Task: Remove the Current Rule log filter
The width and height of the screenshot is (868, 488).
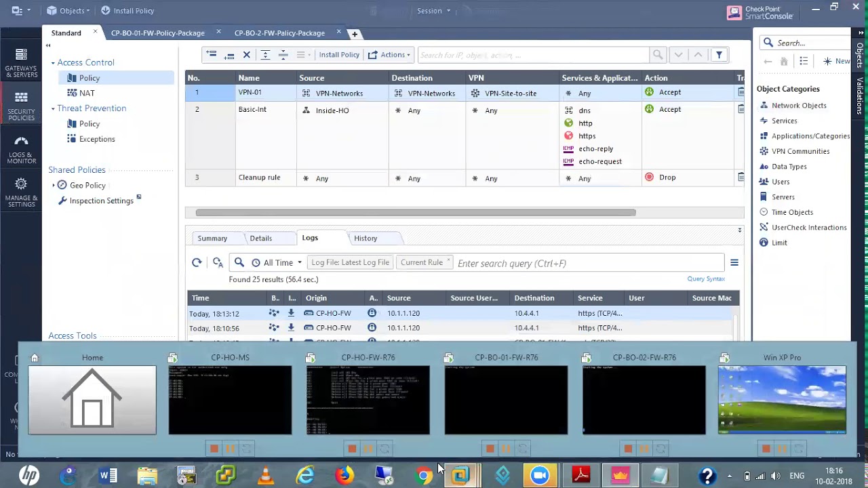Action: 448,260
